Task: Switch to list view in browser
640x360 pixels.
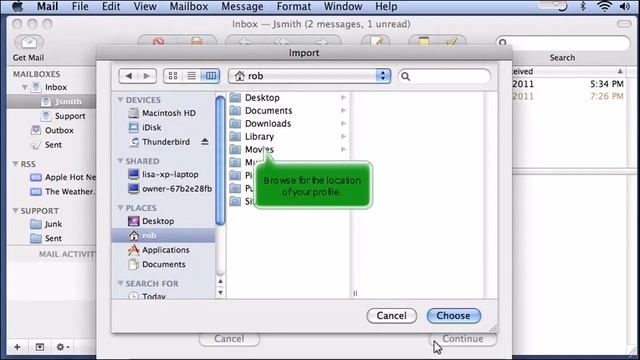Action: (x=191, y=76)
